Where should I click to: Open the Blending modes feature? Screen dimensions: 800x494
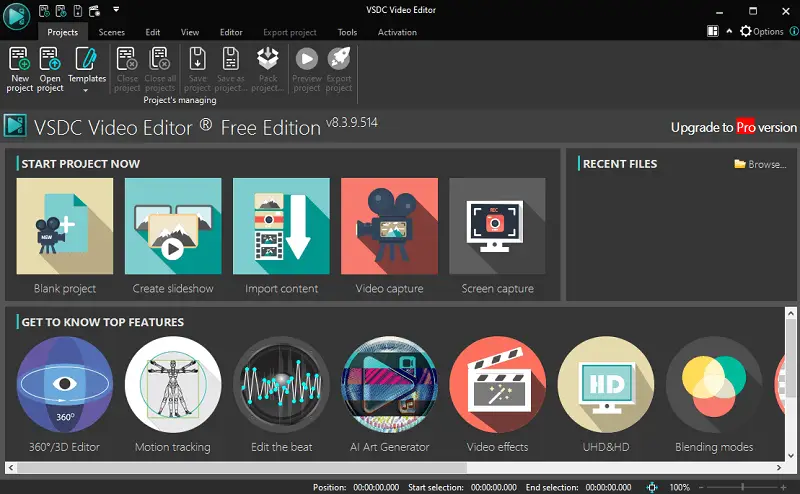tap(714, 384)
